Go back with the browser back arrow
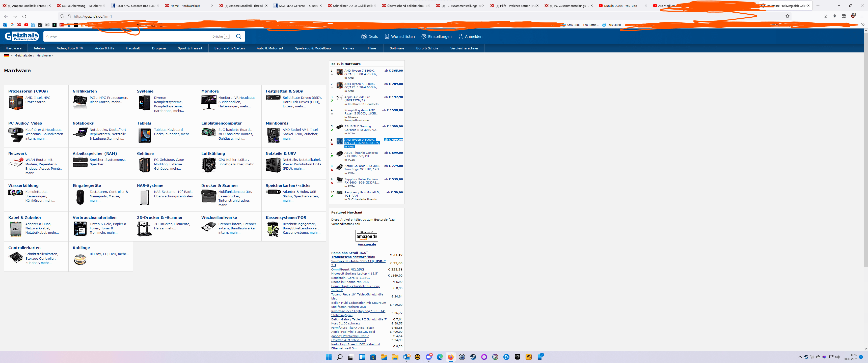Viewport: 868px width, 363px height. pyautogui.click(x=6, y=16)
